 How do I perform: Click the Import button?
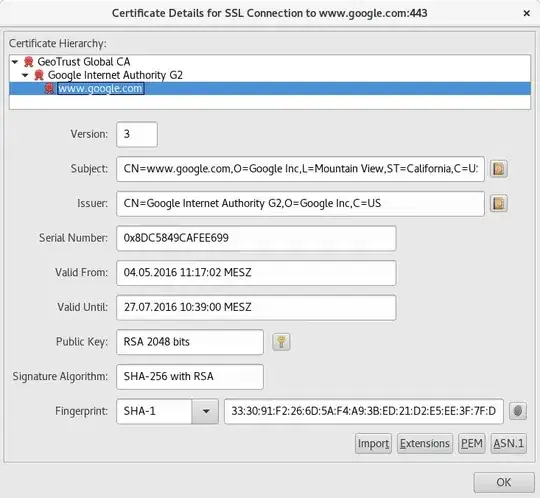pos(373,444)
